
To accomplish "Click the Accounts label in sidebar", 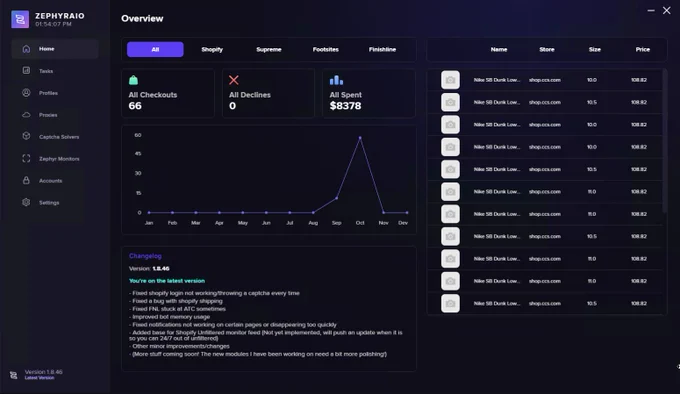I will point(50,181).
